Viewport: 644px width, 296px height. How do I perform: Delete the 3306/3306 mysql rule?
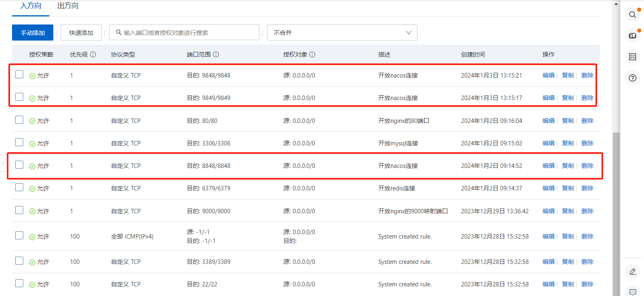coord(587,143)
